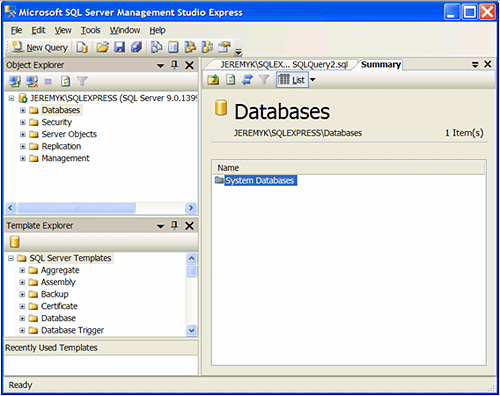This screenshot has height=396, width=500.
Task: Open the Tools menu
Action: tap(90, 30)
